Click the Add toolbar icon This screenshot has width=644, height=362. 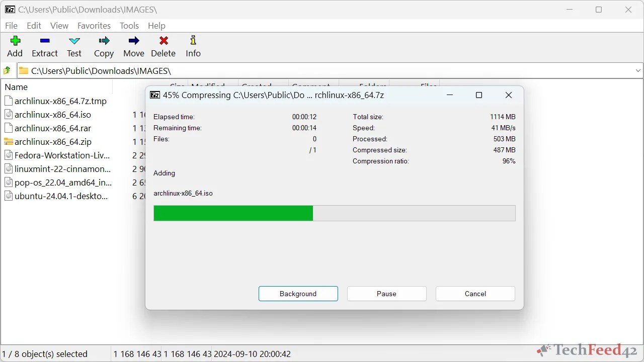click(15, 41)
